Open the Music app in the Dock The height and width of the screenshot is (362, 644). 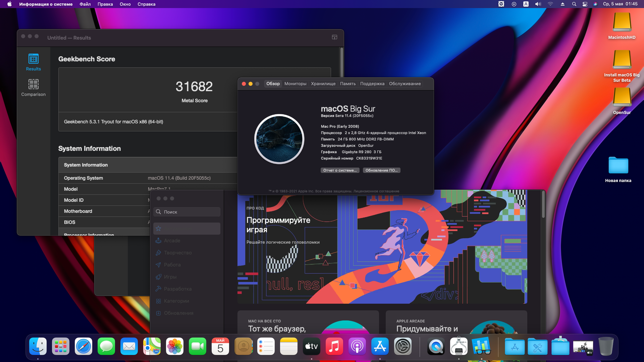click(x=334, y=346)
